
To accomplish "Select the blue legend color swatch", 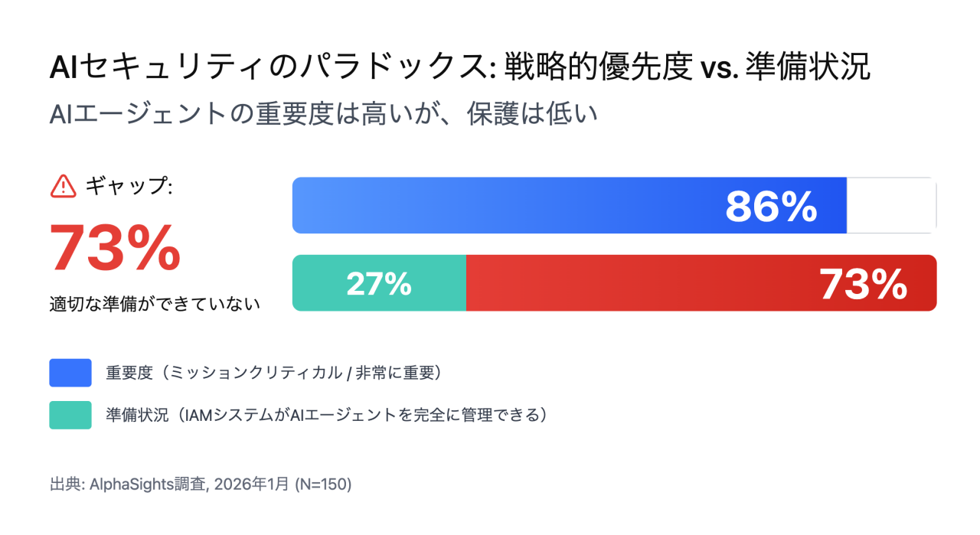I will click(x=70, y=373).
